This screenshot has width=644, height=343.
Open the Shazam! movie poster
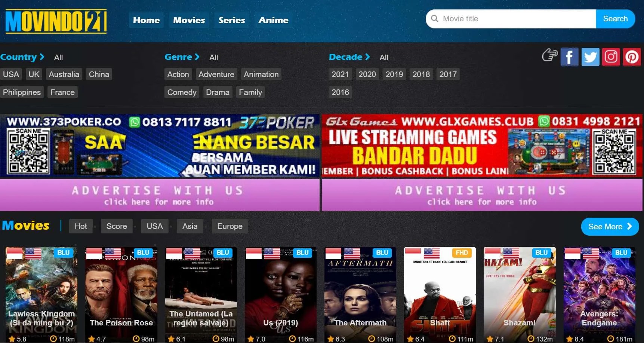[x=520, y=295]
